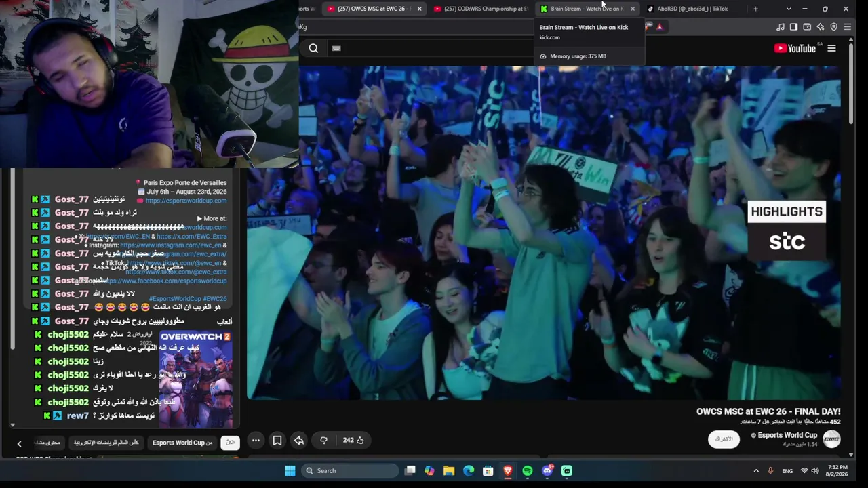Screen dimensions: 868x488
Task: Toggle the microphone tray icon
Action: tap(770, 471)
